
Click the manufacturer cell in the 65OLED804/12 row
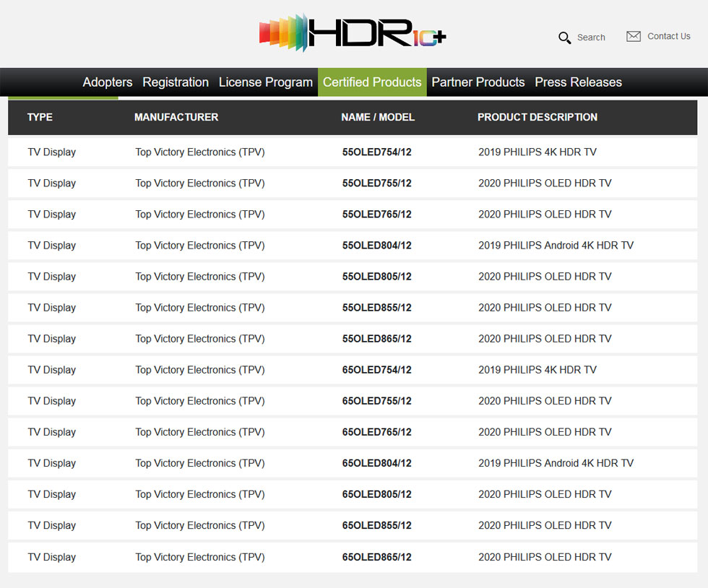[x=200, y=464]
